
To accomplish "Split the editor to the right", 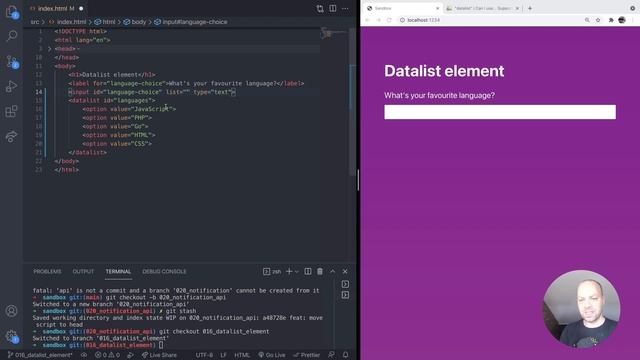I will [x=333, y=9].
